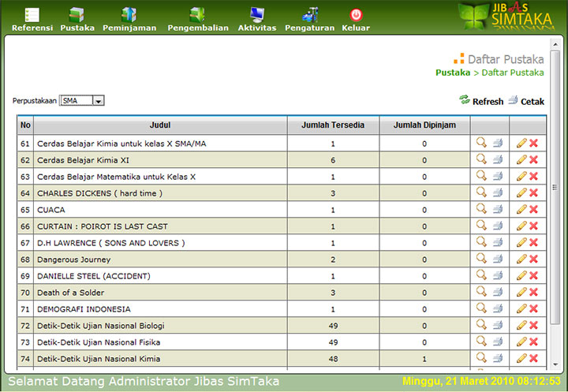
Task: Open the Aktivitas menu icon
Action: pos(257,15)
